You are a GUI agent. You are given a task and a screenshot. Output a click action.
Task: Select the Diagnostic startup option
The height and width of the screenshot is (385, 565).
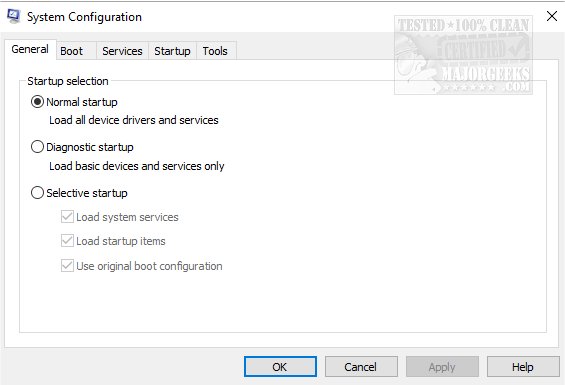coord(37,147)
